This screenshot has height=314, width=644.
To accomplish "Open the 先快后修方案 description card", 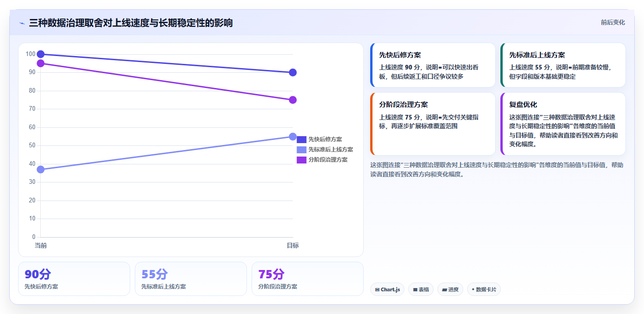I will click(433, 65).
